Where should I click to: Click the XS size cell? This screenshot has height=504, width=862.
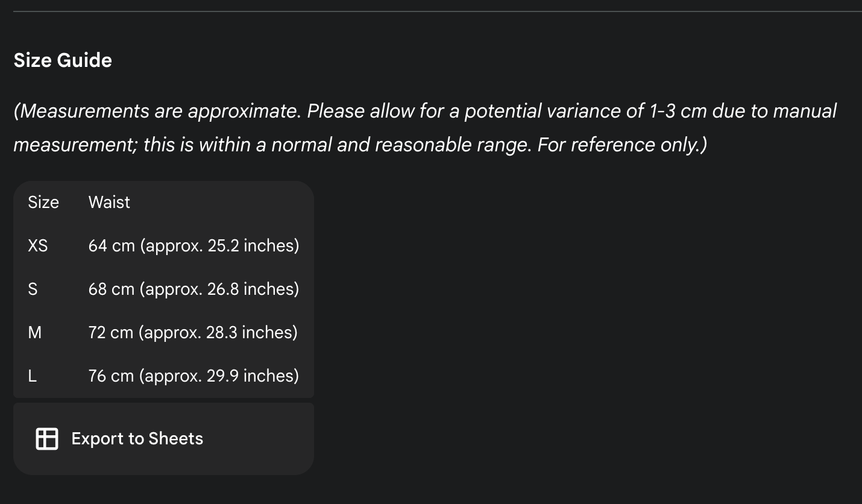click(x=37, y=246)
